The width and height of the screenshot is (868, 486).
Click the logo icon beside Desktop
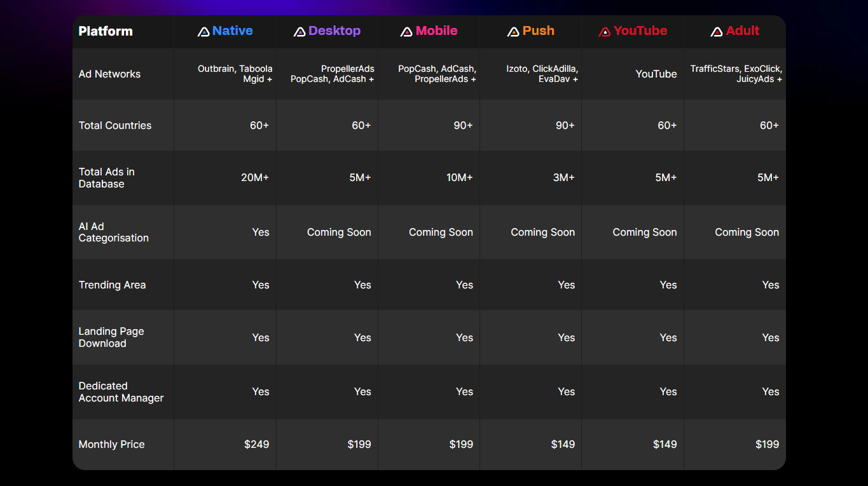tap(300, 32)
